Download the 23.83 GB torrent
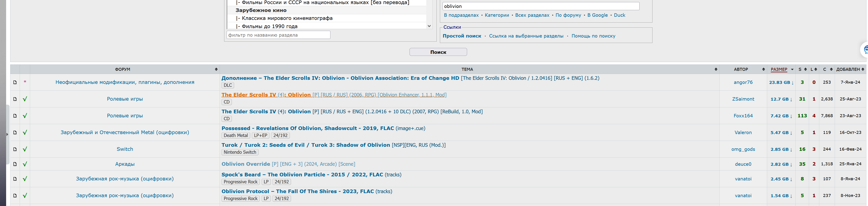This screenshot has width=868, height=206. coord(781,82)
